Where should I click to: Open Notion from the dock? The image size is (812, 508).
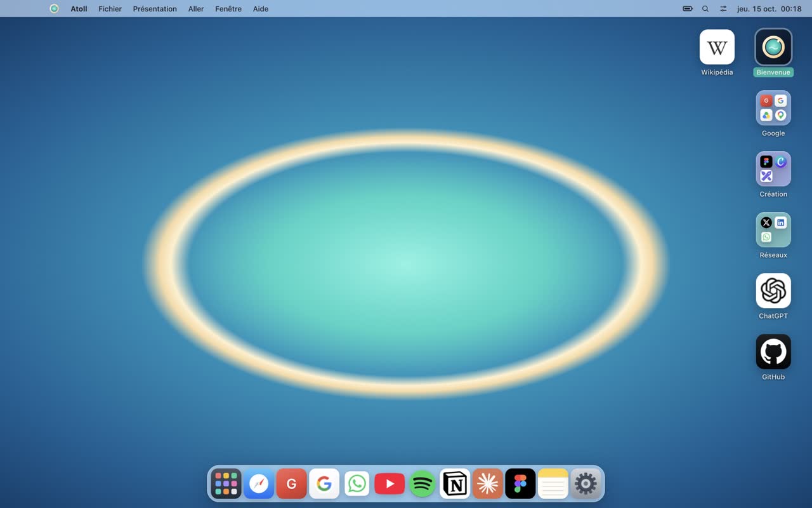(455, 484)
